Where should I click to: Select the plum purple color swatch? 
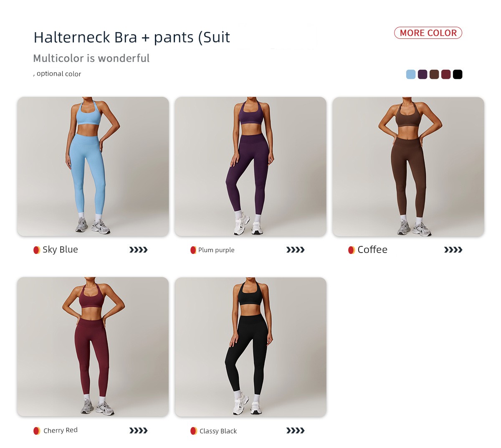pyautogui.click(x=423, y=74)
